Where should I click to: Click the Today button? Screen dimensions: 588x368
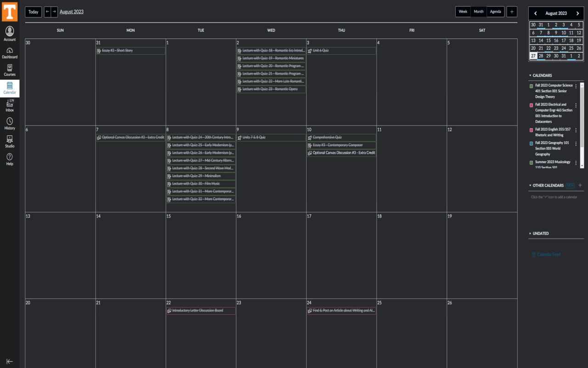pyautogui.click(x=33, y=11)
